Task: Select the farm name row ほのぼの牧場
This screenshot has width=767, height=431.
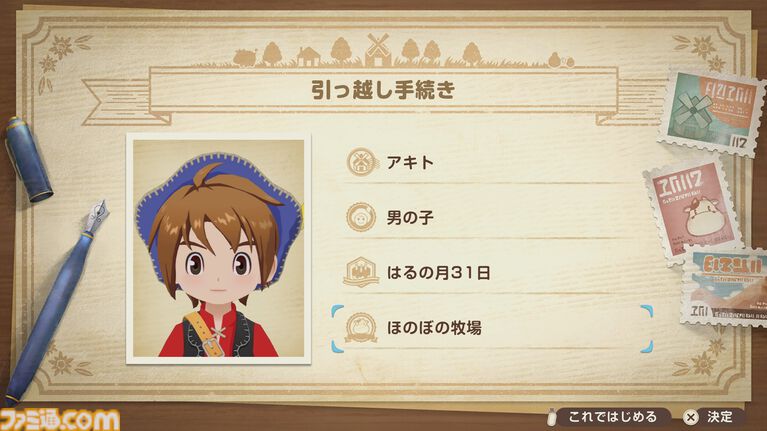Action: [493, 328]
